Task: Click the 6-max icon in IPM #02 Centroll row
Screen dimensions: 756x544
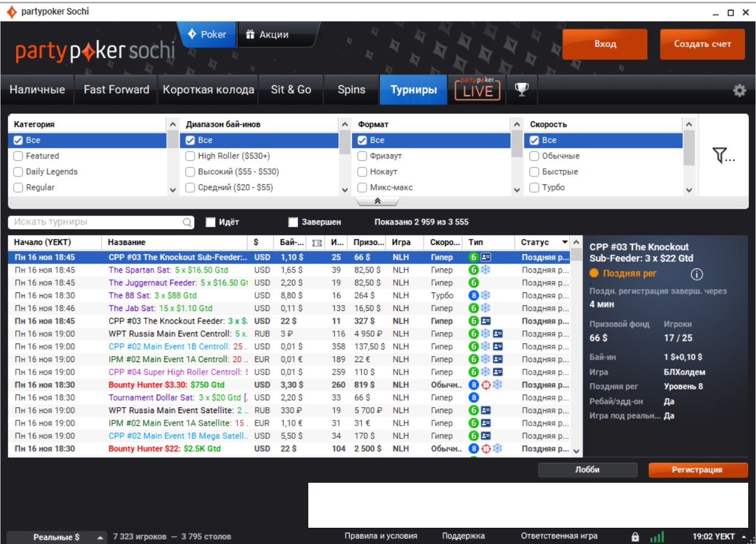Action: (474, 359)
